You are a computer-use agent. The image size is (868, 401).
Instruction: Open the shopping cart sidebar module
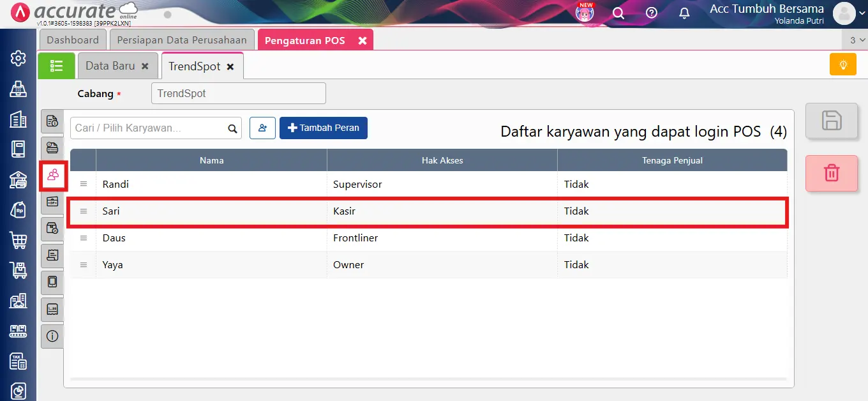(x=19, y=240)
